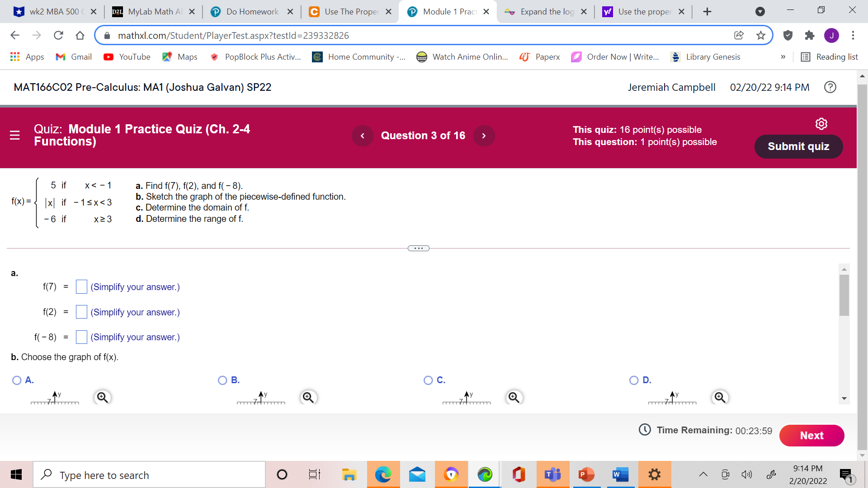Select answer choice A for the graph
868x488 pixels.
pos(17,380)
